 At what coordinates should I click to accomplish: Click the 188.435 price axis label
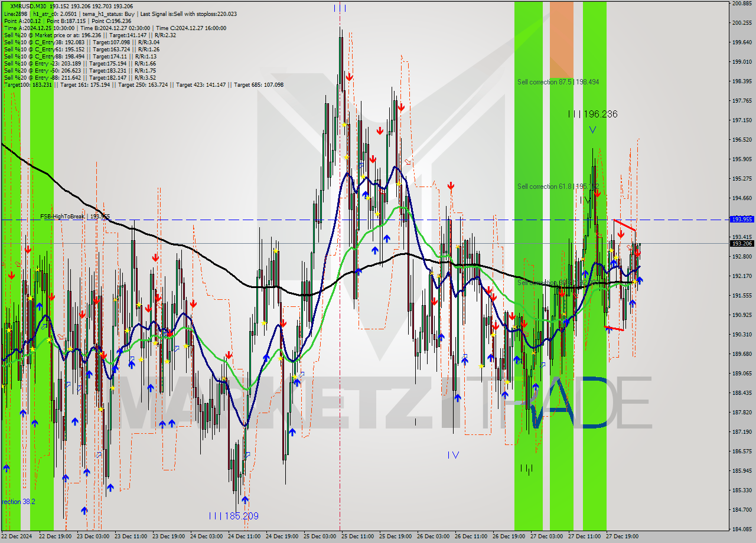(x=742, y=393)
